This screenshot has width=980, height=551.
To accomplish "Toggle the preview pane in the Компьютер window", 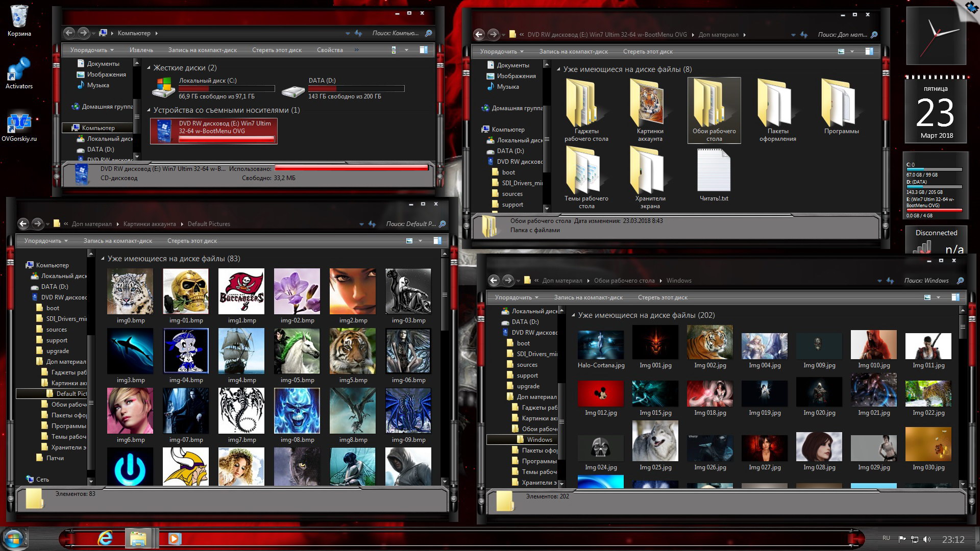I will tap(423, 50).
